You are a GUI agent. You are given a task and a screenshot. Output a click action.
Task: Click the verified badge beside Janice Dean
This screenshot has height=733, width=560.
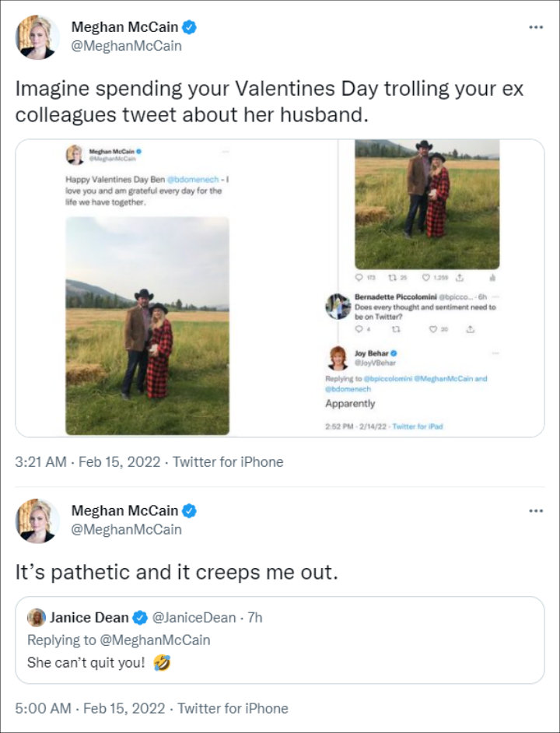[x=140, y=618]
